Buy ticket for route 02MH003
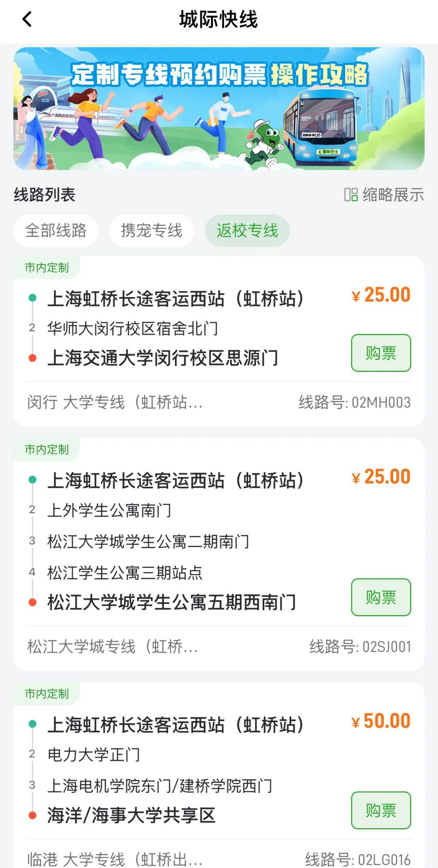 coord(380,353)
